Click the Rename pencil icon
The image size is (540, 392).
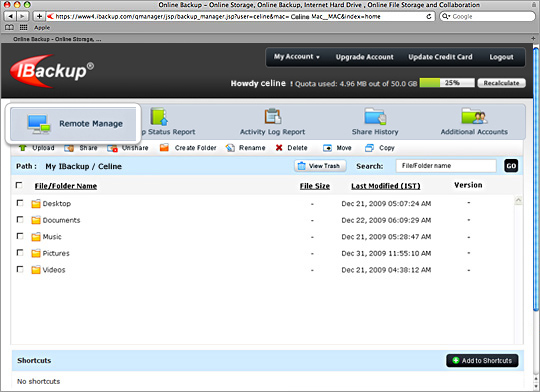[230, 148]
